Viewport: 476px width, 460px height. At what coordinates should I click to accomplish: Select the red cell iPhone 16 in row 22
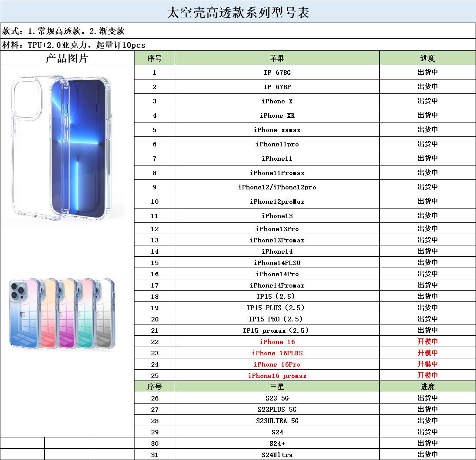(x=277, y=341)
